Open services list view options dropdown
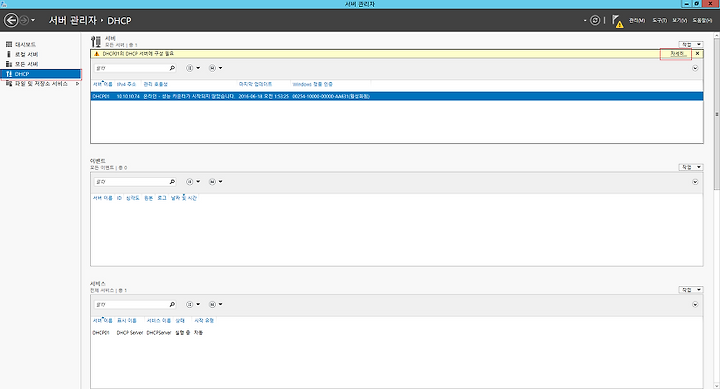Screen dimensions: 720x389 point(193,304)
